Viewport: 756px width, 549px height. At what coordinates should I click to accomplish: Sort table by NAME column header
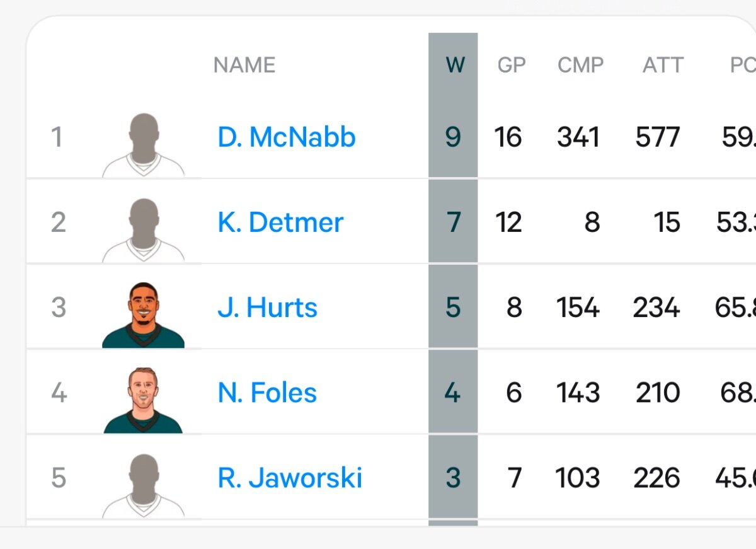[244, 65]
